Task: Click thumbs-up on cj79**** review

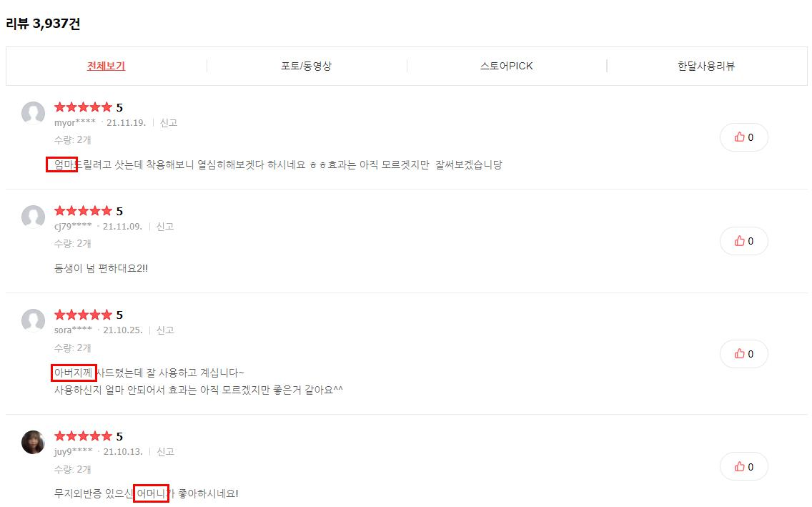Action: click(743, 241)
